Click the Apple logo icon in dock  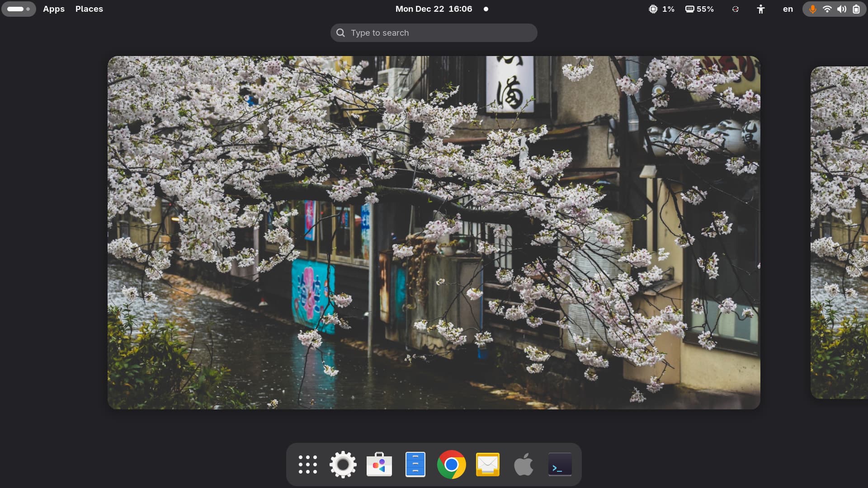(524, 465)
